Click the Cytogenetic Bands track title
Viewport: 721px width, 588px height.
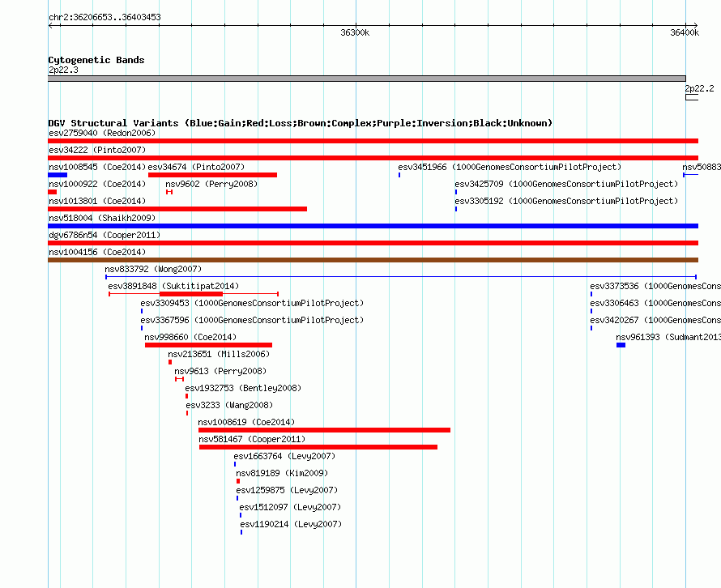(x=96, y=60)
